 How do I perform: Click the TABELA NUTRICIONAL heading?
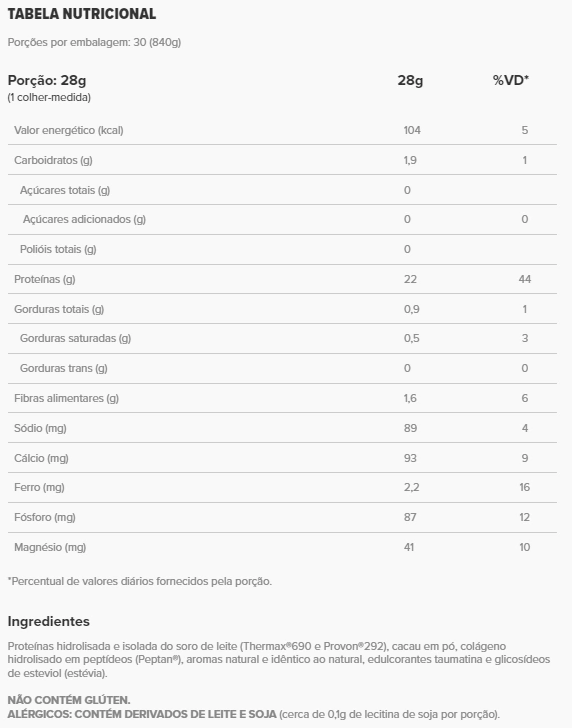coord(82,14)
